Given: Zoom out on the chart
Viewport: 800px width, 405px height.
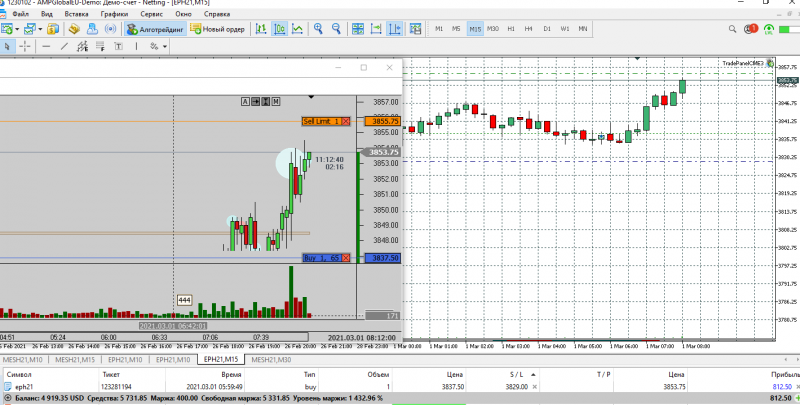Looking at the screenshot, I should [336, 29].
